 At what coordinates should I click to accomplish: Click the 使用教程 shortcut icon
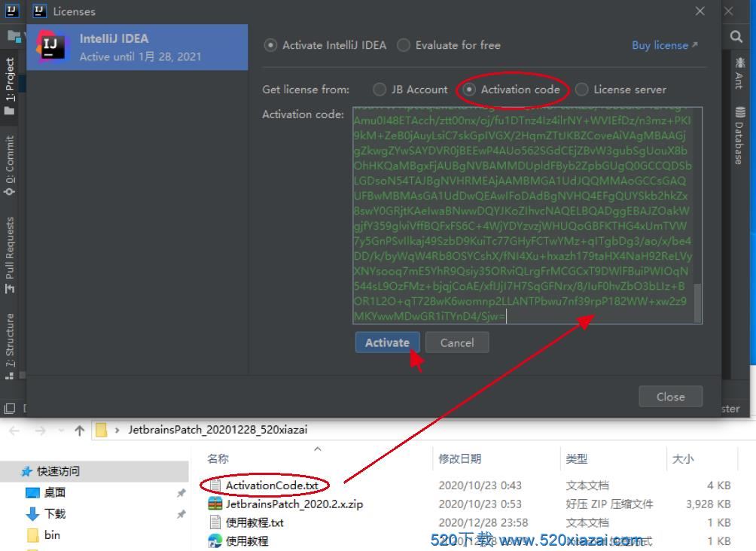(215, 541)
